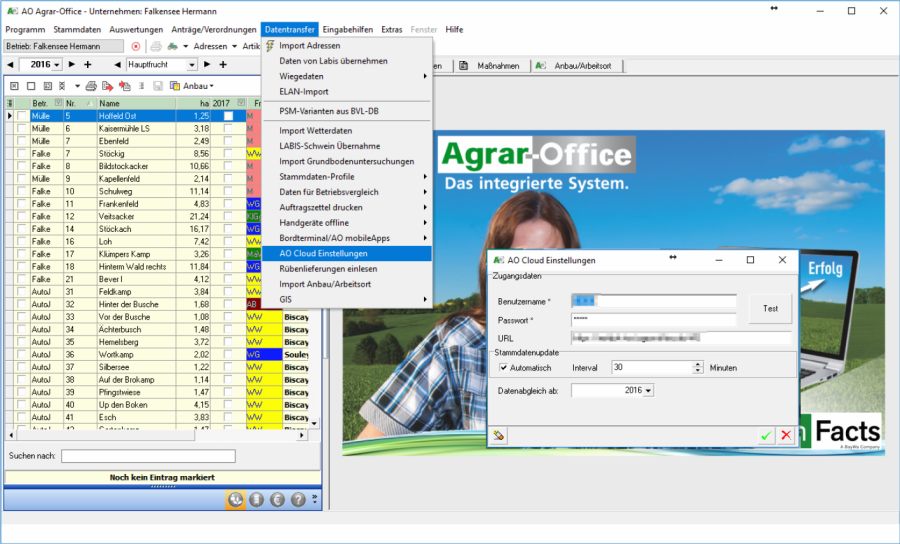Screen dimensions: 900x544
Task: Click the red target icon beside Betrieb field
Action: [x=136, y=46]
